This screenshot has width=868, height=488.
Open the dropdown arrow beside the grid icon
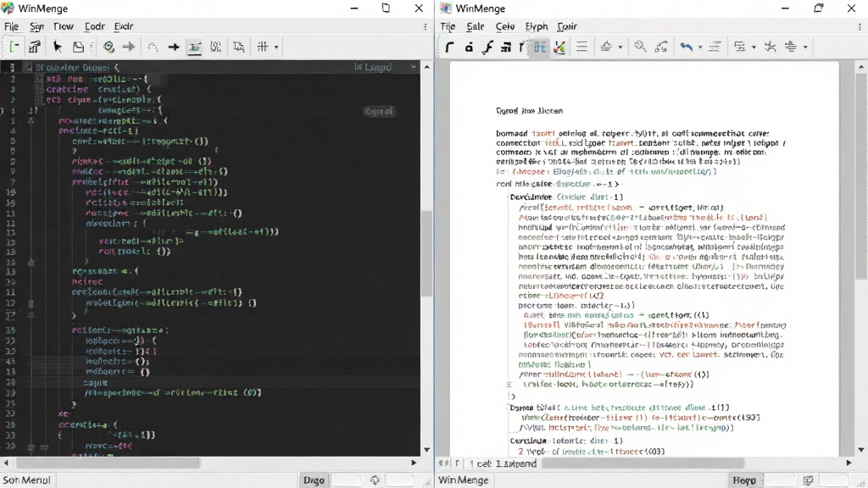click(276, 47)
